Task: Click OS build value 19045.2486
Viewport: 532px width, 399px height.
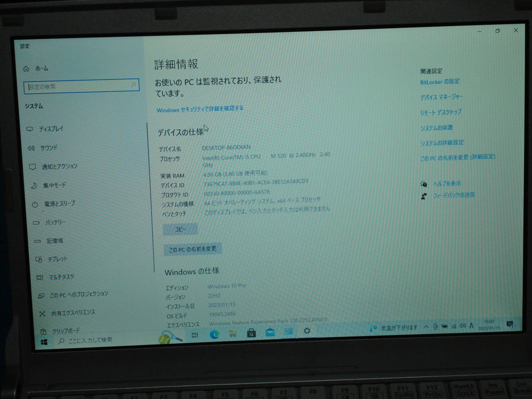Action: point(222,315)
